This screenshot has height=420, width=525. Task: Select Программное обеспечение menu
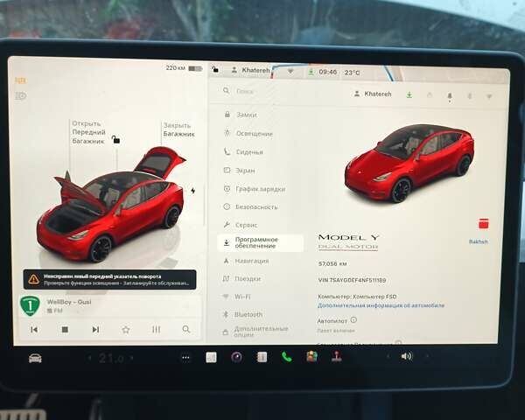(260, 243)
